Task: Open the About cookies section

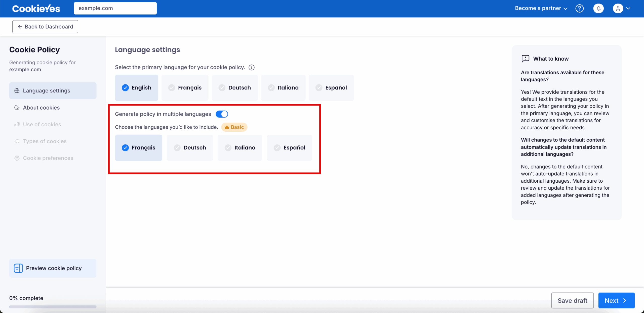Action: [41, 108]
